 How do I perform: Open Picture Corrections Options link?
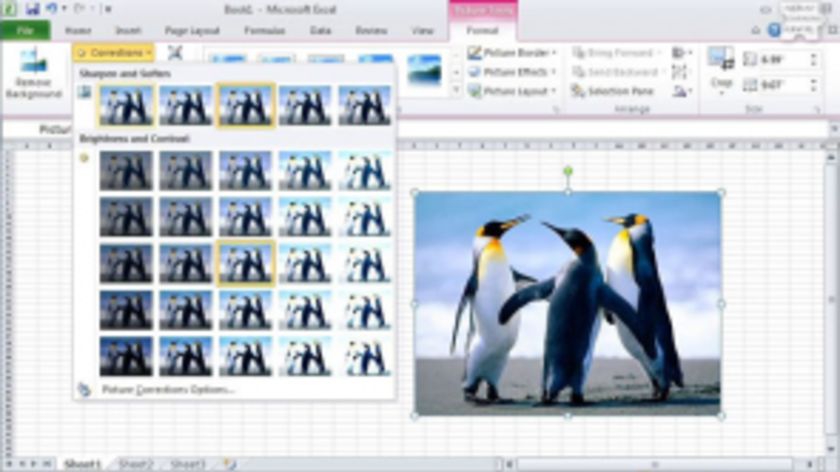(x=168, y=389)
